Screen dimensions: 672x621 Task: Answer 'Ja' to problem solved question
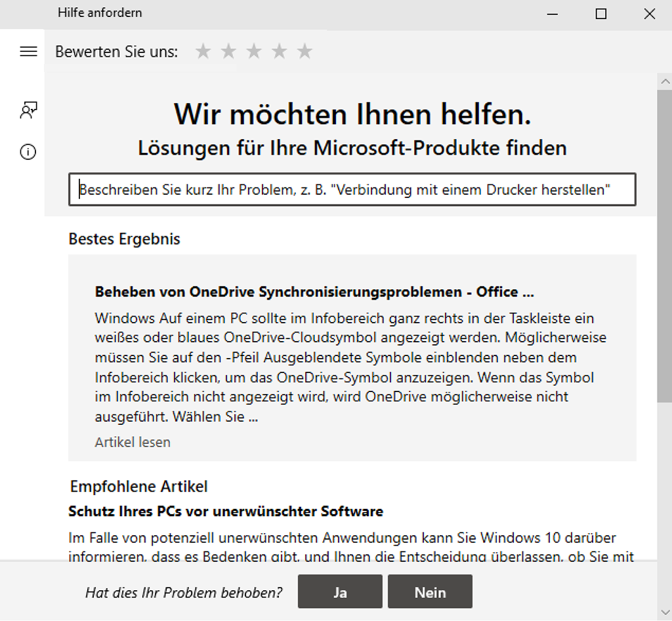click(340, 591)
